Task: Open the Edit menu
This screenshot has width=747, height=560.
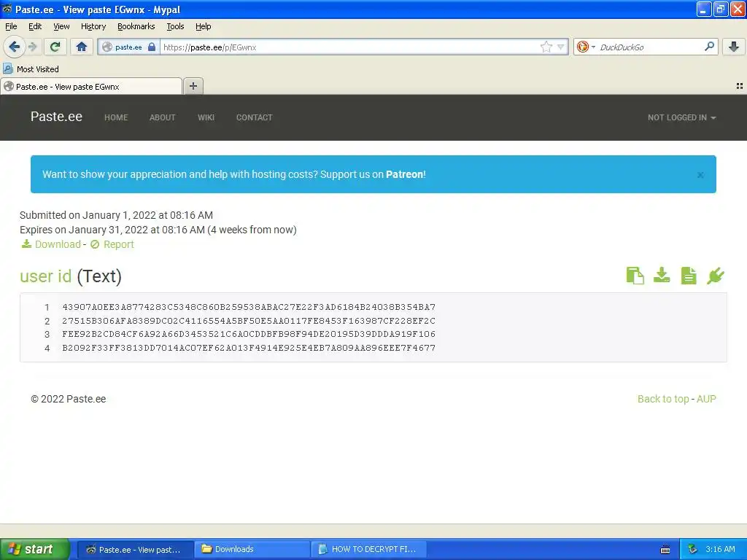Action: tap(35, 26)
